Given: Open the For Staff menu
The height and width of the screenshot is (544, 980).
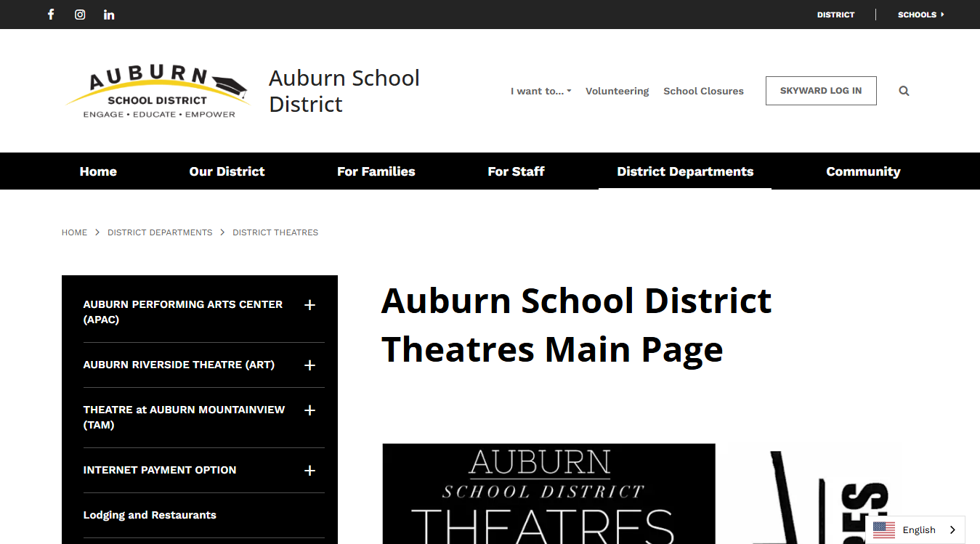Looking at the screenshot, I should click(516, 171).
